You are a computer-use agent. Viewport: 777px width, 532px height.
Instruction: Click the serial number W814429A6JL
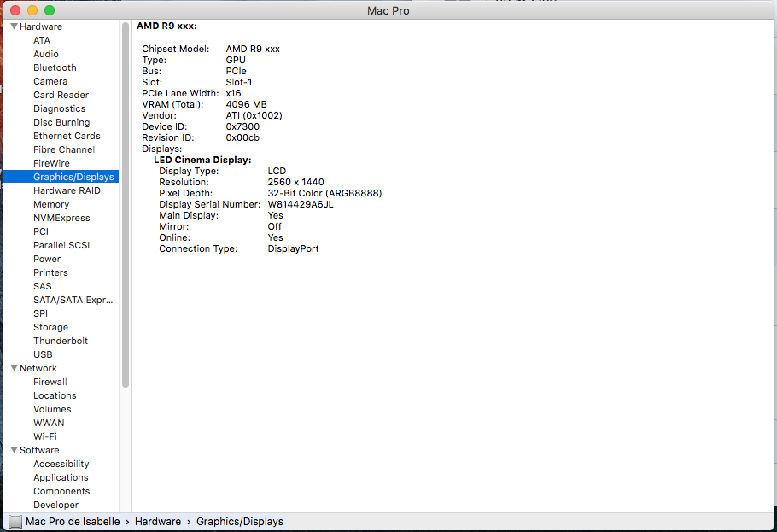point(301,204)
